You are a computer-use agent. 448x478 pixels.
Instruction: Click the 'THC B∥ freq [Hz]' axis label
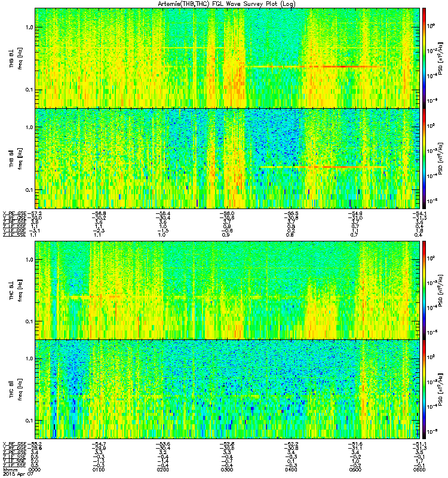pyautogui.click(x=16, y=389)
